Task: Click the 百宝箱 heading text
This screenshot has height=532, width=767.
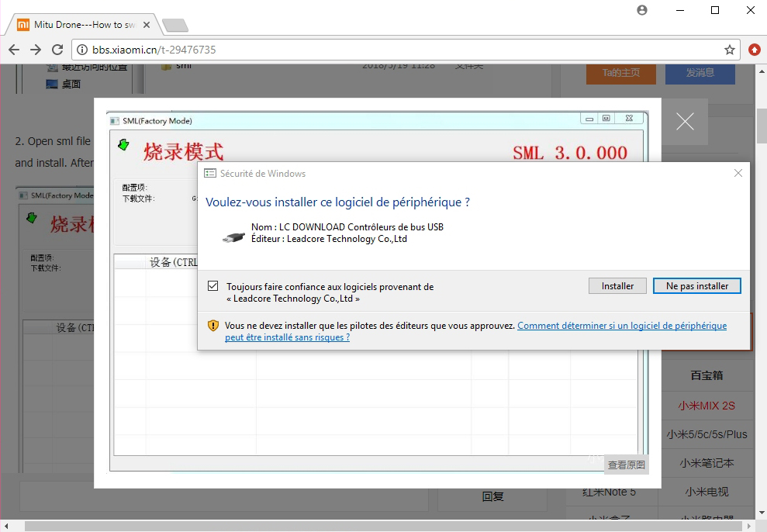Action: 707,375
